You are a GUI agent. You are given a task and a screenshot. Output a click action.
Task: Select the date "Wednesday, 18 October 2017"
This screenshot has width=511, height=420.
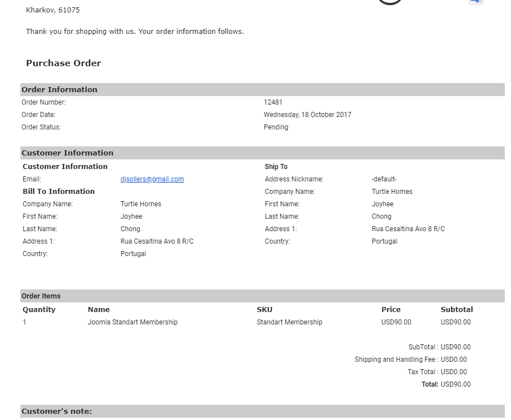pos(307,115)
